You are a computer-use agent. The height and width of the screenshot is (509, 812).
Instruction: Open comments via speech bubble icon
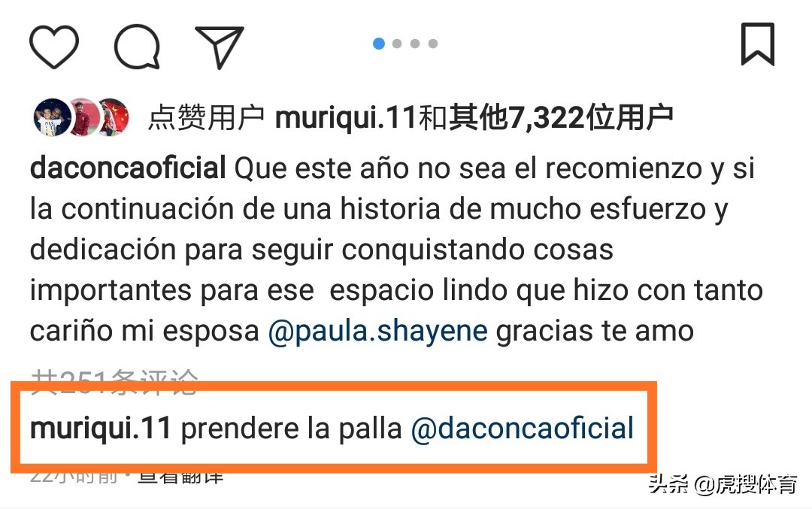137,47
